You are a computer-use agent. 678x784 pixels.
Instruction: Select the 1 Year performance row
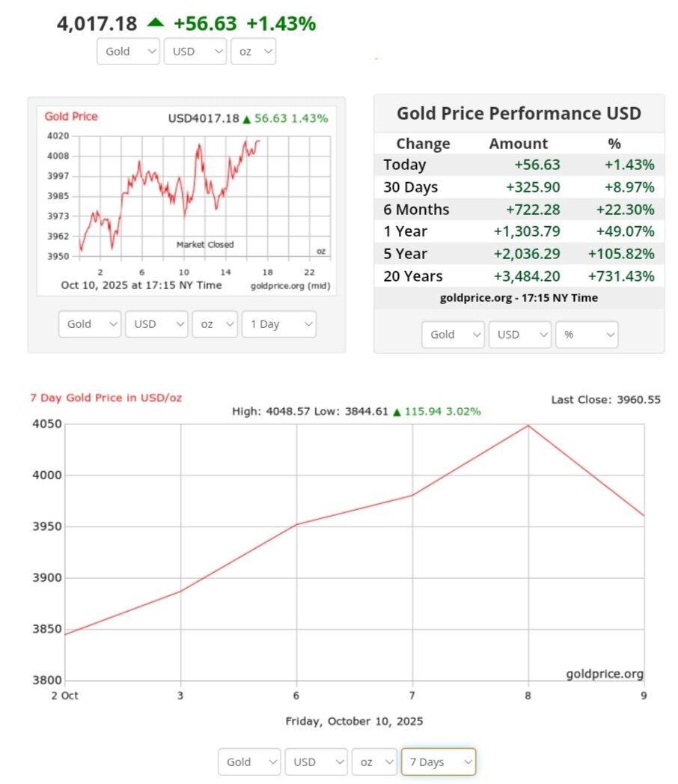518,231
